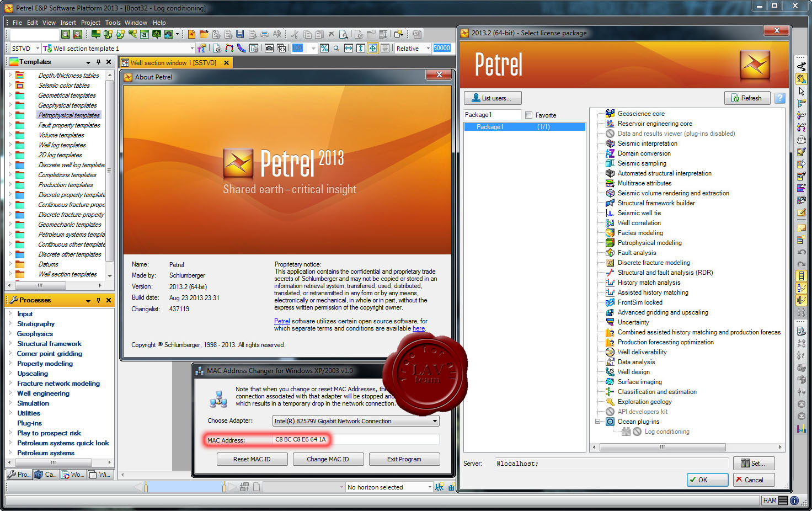
Task: Click the Geoscience core module icon
Action: click(610, 114)
